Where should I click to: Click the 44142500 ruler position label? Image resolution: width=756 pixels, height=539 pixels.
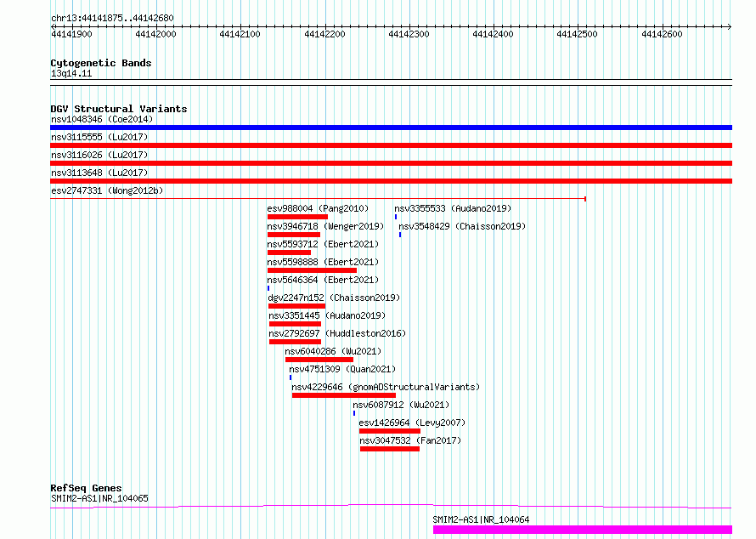(577, 34)
